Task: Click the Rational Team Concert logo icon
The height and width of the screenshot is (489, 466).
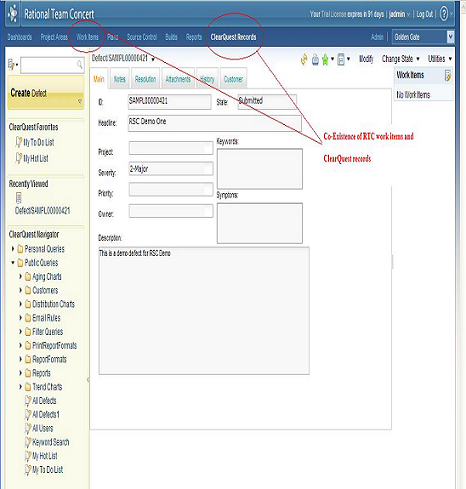Action: click(13, 14)
